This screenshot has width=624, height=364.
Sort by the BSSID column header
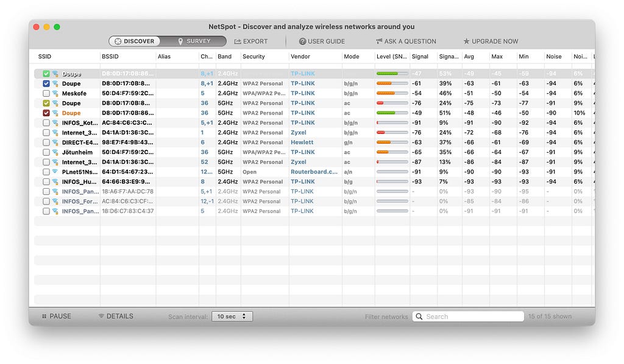tap(110, 57)
